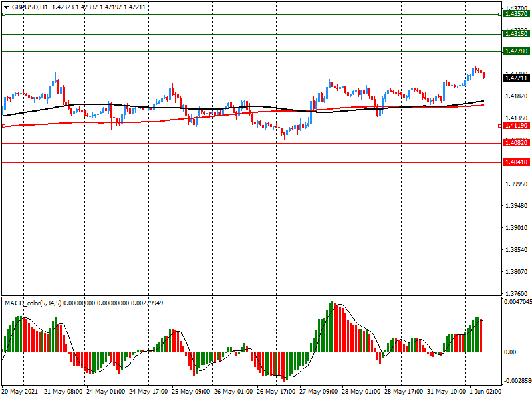Click the MACD_color(5,34,5) indicator label
Screen dimensions: 532x399
point(39,303)
